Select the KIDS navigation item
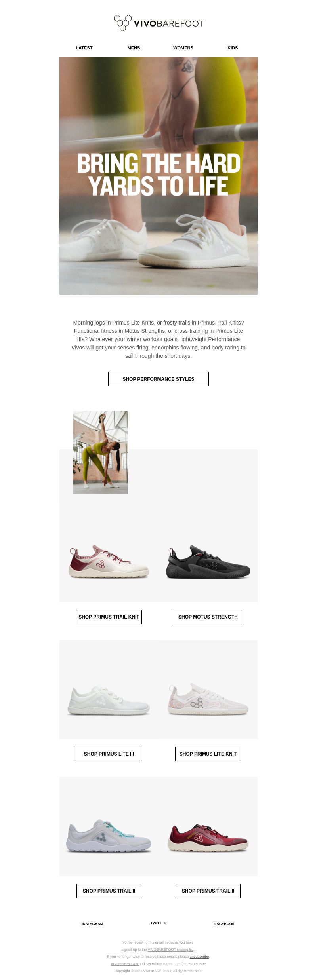 point(233,48)
